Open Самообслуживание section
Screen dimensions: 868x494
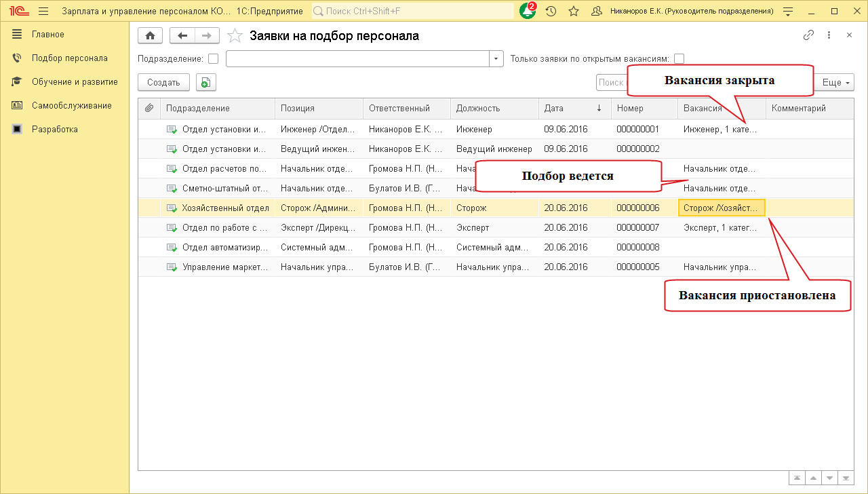71,106
